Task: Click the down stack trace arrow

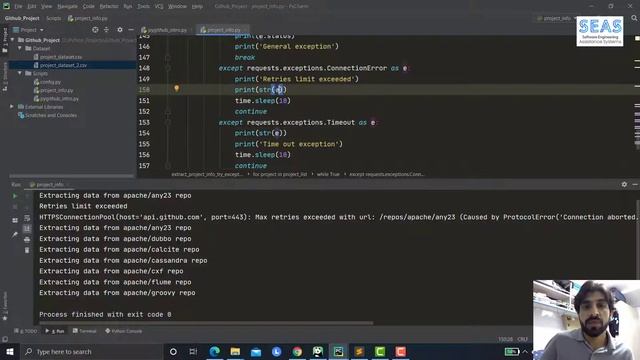Action: point(27,207)
